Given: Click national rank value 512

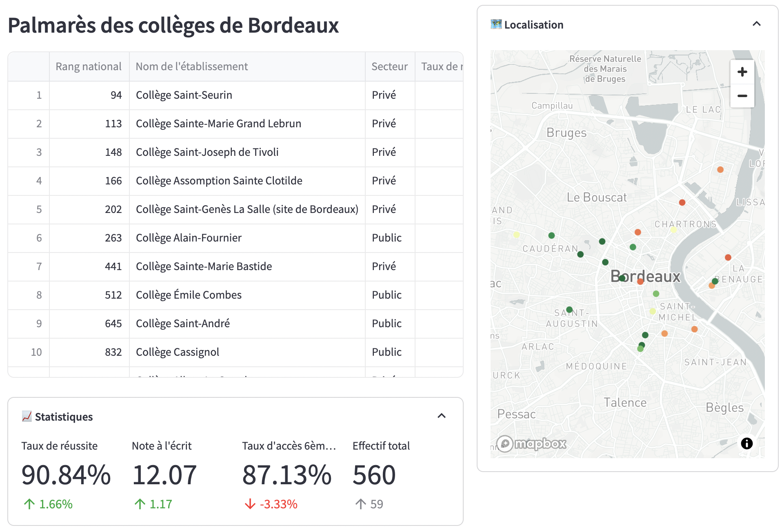Looking at the screenshot, I should point(89,295).
